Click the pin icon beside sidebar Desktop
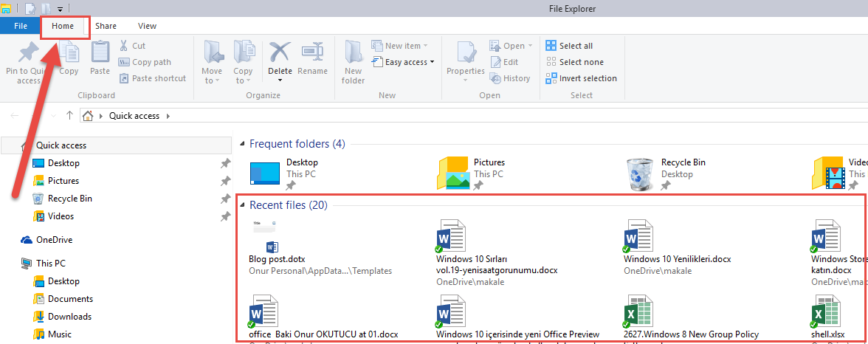This screenshot has width=868, height=344. point(225,163)
